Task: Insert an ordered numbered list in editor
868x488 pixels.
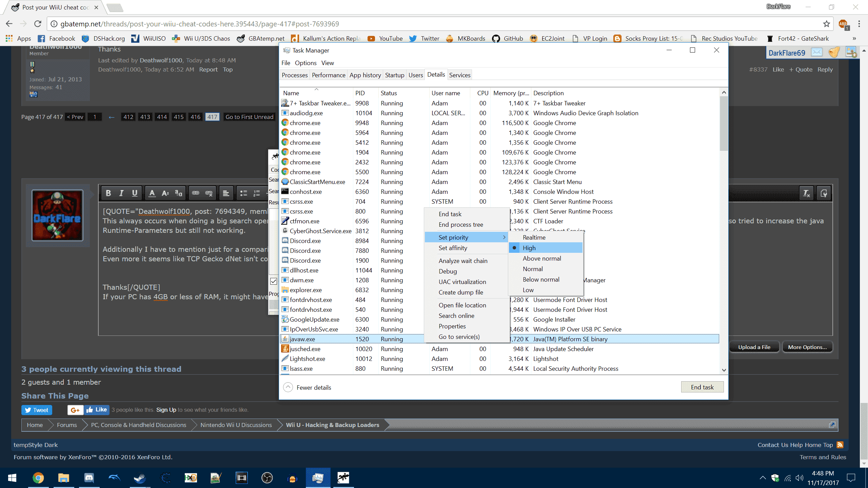Action: point(257,193)
